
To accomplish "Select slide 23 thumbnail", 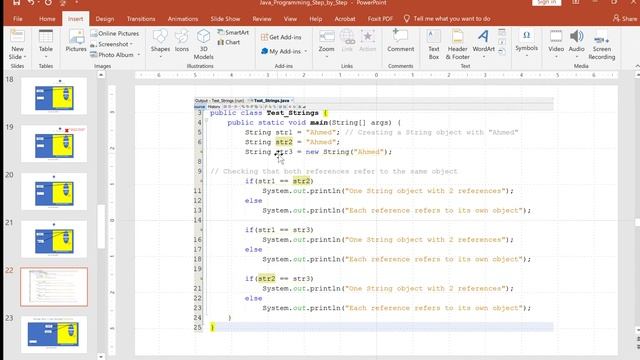I will pos(54,335).
